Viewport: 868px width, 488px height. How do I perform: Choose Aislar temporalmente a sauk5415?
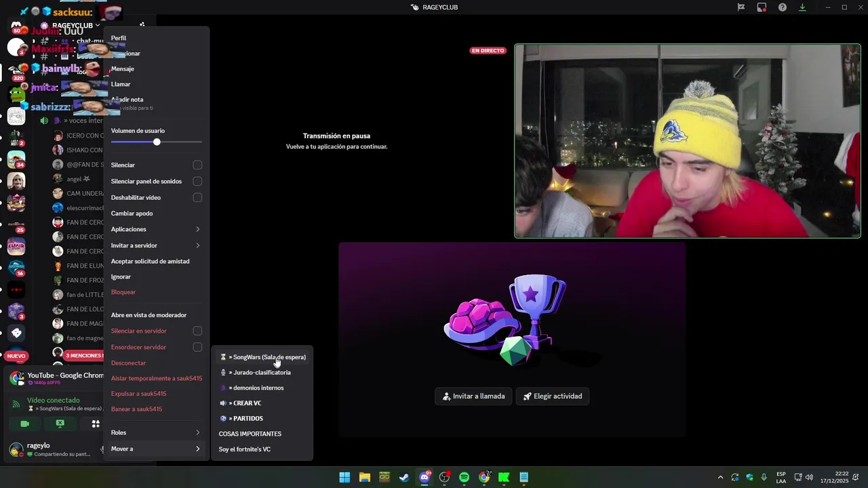pyautogui.click(x=156, y=378)
